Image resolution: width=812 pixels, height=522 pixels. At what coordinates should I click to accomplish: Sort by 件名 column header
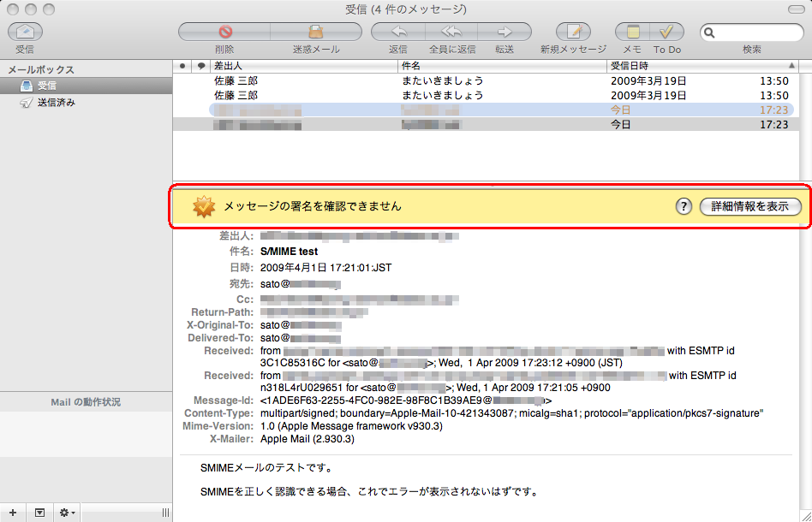point(502,66)
